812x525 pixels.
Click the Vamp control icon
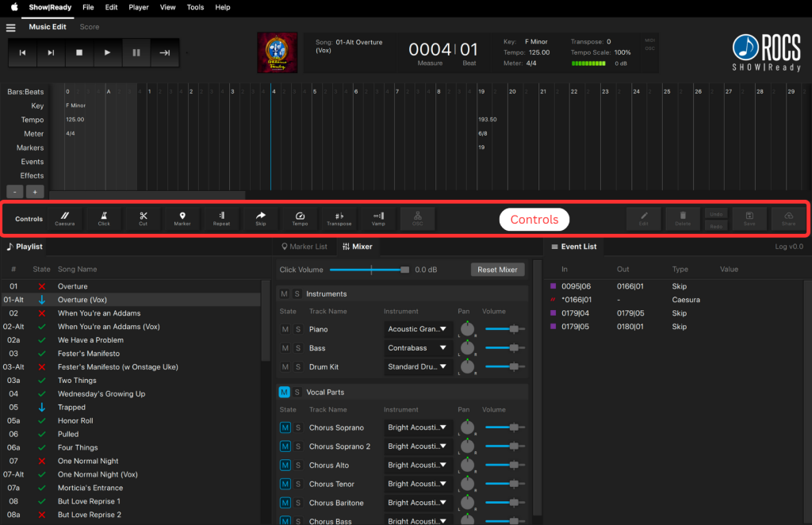click(378, 218)
